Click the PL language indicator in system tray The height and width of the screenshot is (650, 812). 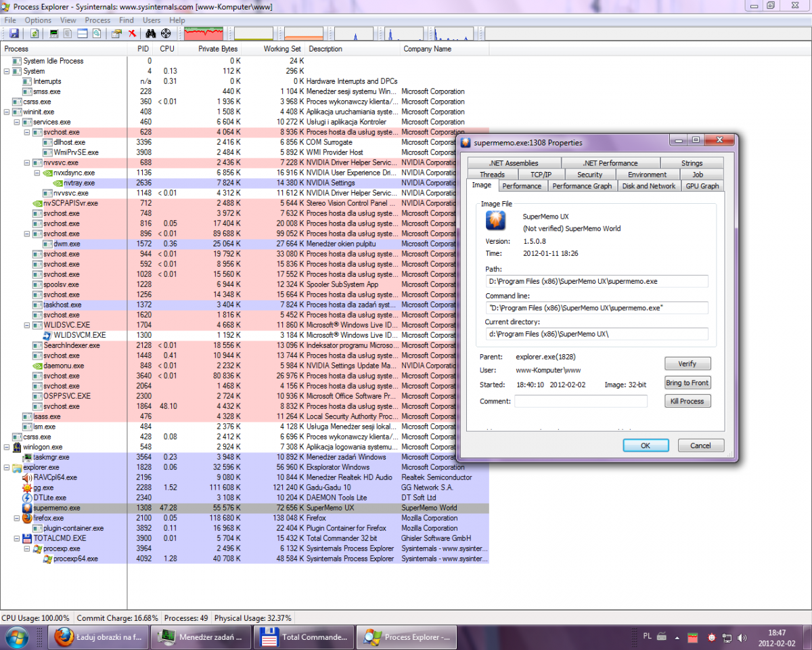click(647, 636)
